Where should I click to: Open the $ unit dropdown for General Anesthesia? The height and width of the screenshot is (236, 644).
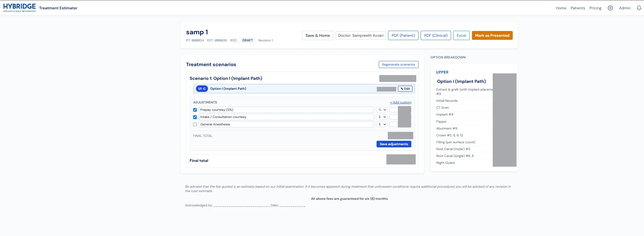pyautogui.click(x=382, y=124)
